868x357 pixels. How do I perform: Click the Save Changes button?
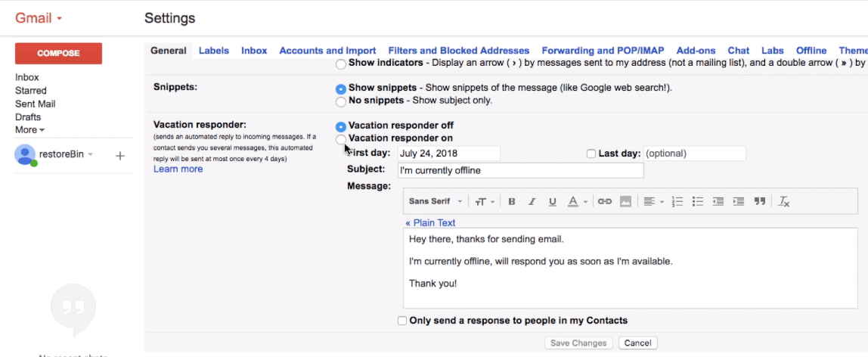click(x=579, y=343)
